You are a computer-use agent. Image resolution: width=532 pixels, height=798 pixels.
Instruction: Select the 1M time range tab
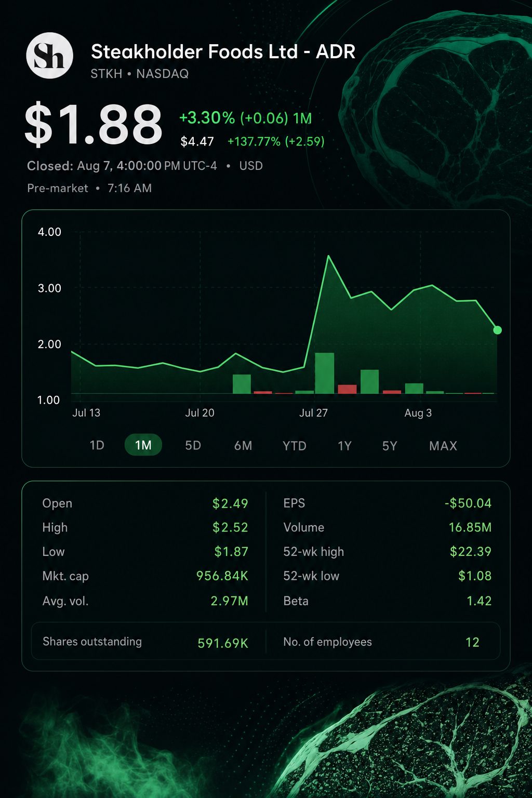(x=143, y=445)
